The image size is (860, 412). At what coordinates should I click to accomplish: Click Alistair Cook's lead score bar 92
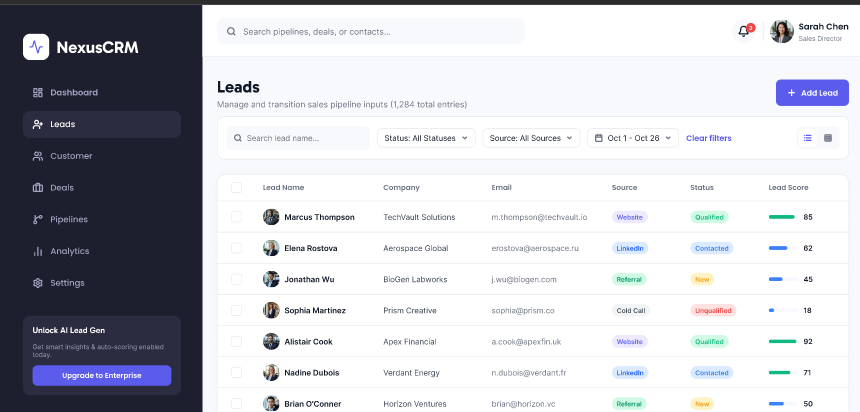[x=783, y=341]
